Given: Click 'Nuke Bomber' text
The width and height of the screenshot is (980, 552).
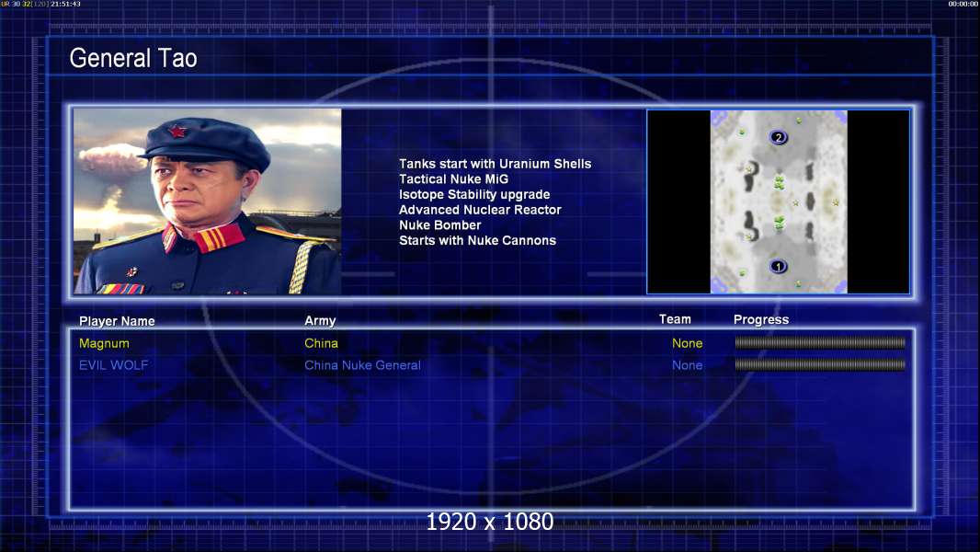Looking at the screenshot, I should pos(440,225).
